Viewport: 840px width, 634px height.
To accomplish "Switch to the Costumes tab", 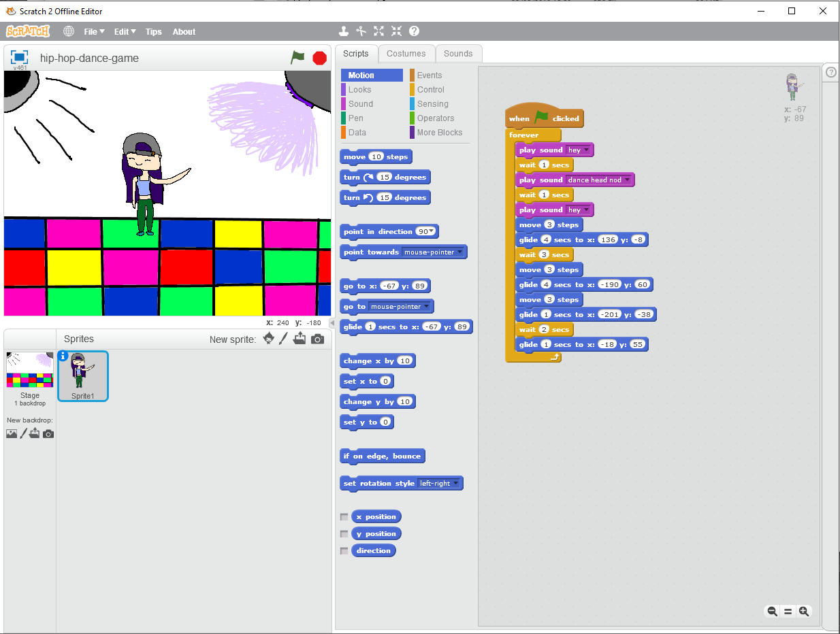I will tap(406, 54).
